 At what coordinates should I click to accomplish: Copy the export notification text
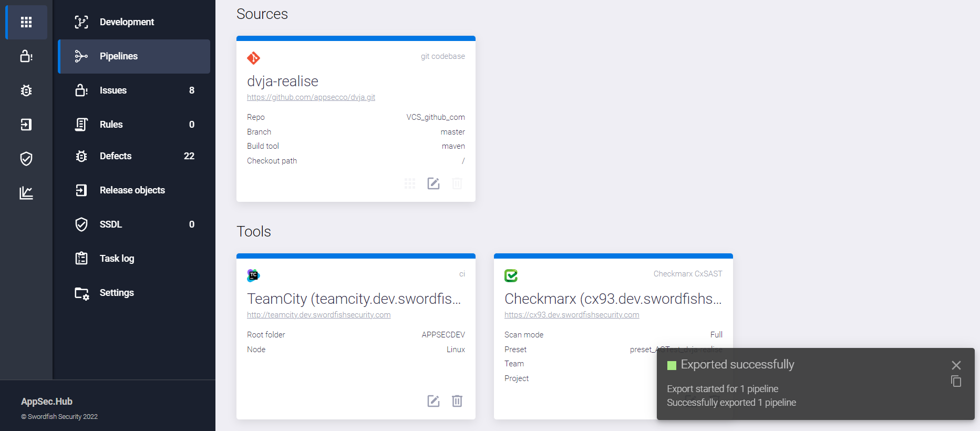click(x=956, y=382)
